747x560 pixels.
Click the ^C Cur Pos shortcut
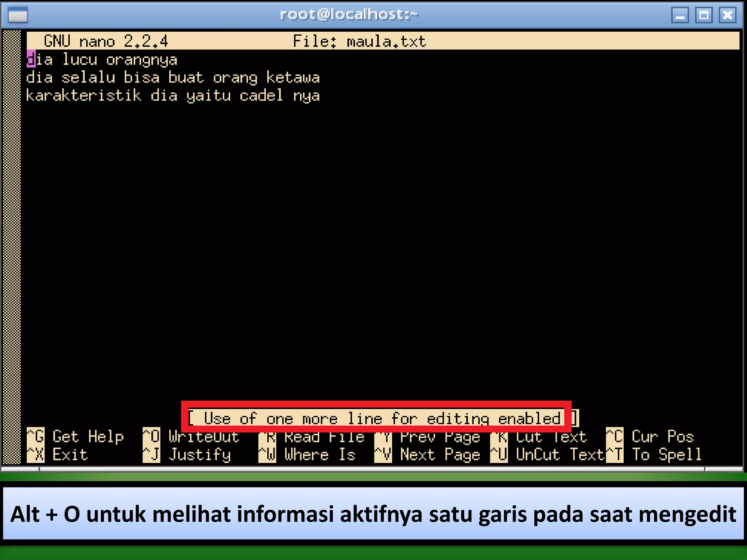(x=650, y=436)
